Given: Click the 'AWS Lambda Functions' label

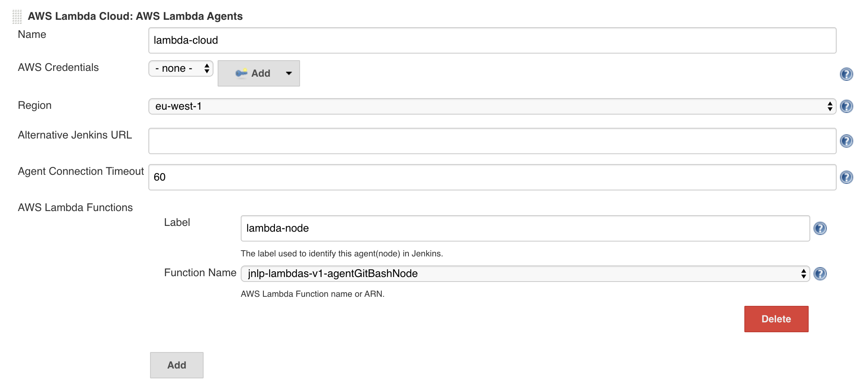Looking at the screenshot, I should tap(75, 207).
